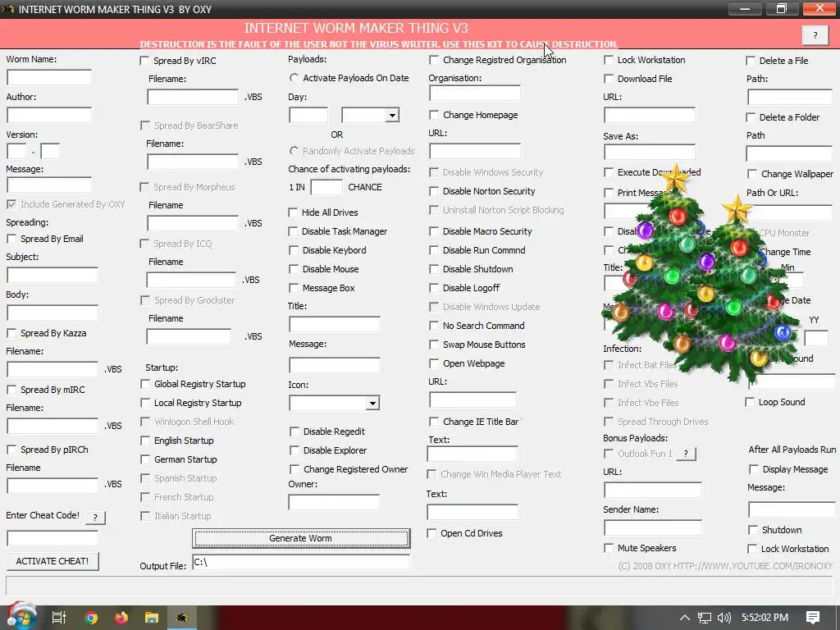Check Hide All Drives option
Screen dimensions: 840x630
pyautogui.click(x=293, y=212)
